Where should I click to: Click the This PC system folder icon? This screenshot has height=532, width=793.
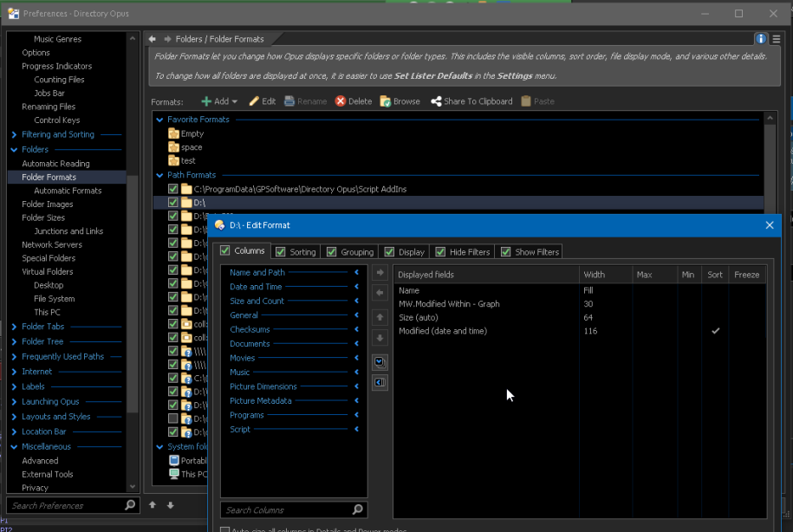point(174,474)
